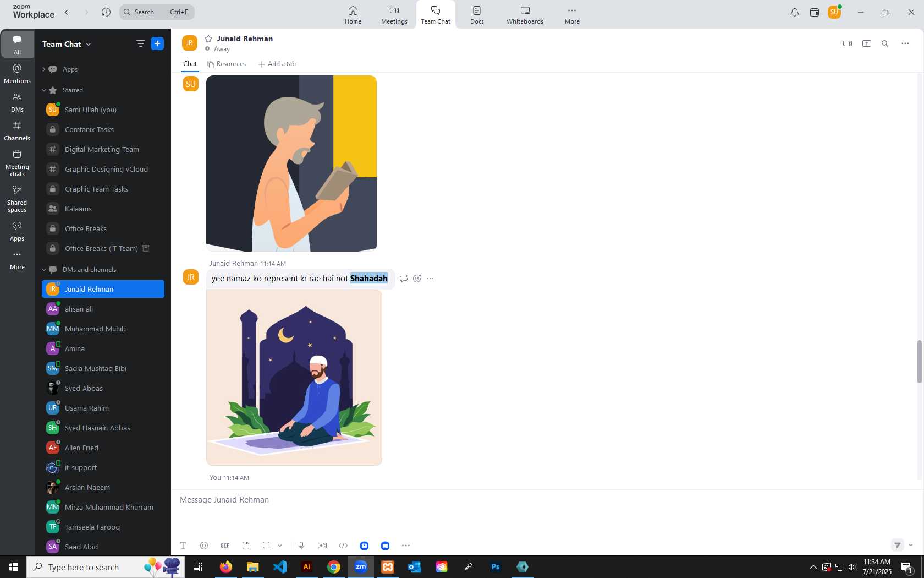Open DMs in the left rail
This screenshot has height=578, width=924.
tap(17, 102)
